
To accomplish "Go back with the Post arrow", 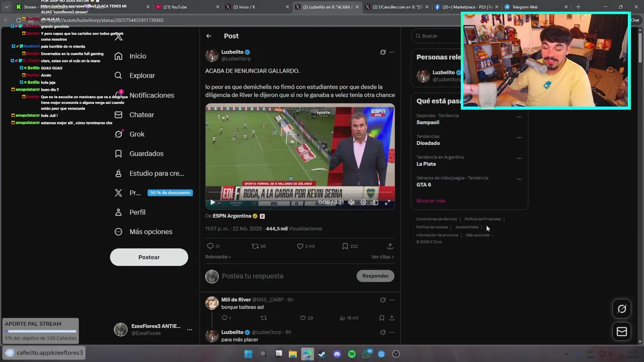I will point(209,36).
